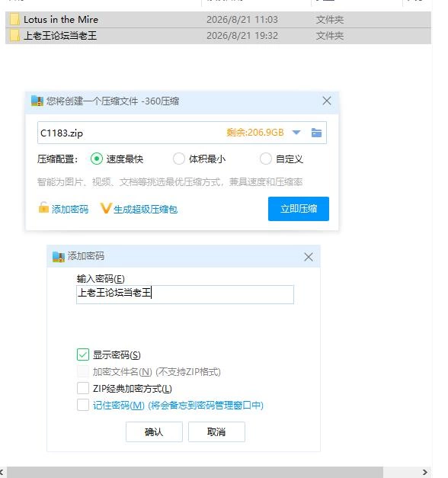Select the Lotus in the Mire folder name
The height and width of the screenshot is (478, 448).
tap(61, 20)
